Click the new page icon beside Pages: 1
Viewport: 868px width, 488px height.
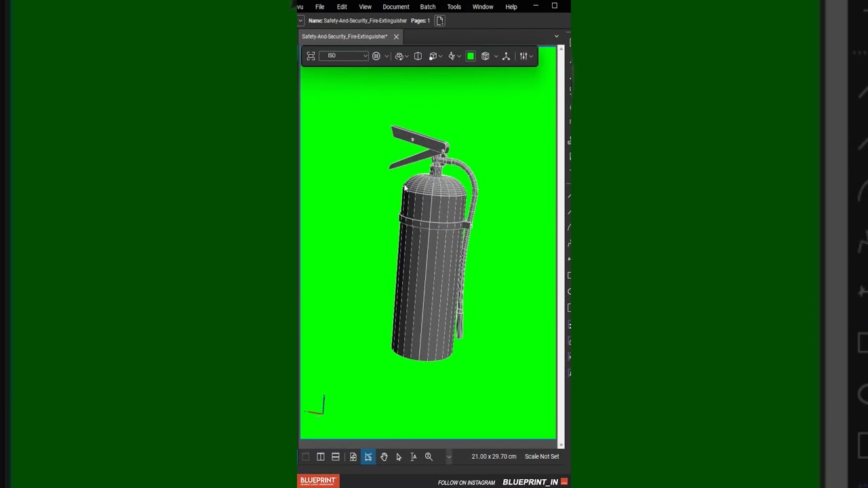[439, 21]
